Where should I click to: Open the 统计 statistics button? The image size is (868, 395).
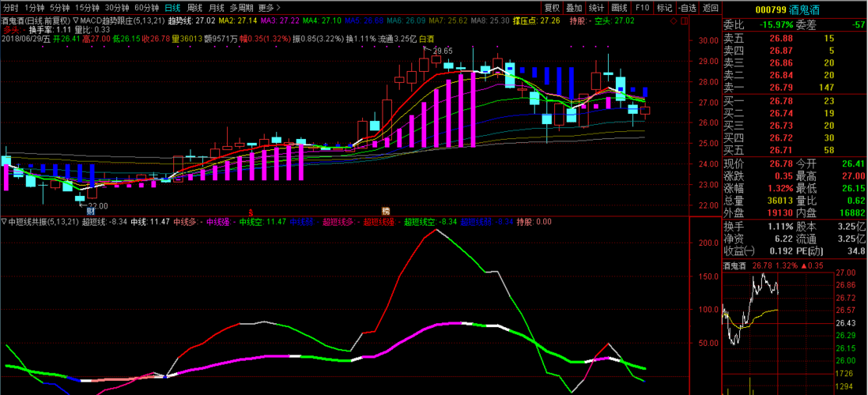click(x=596, y=8)
